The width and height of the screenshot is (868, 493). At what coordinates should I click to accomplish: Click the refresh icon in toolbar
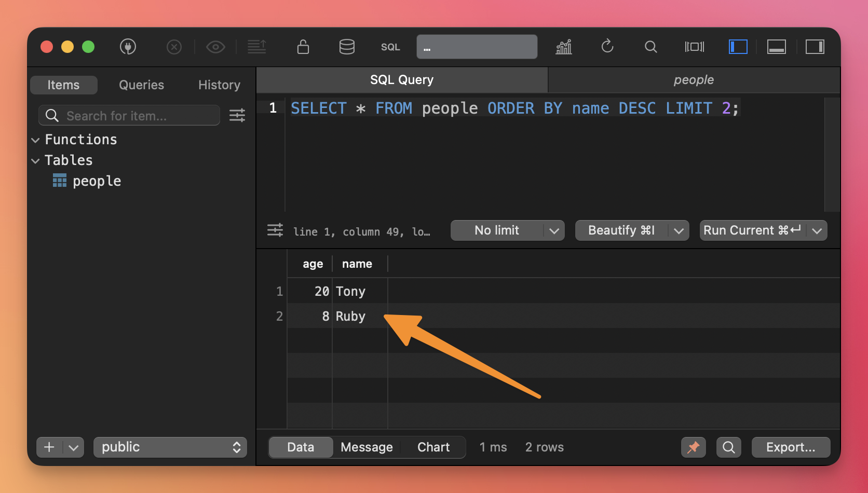pyautogui.click(x=607, y=47)
